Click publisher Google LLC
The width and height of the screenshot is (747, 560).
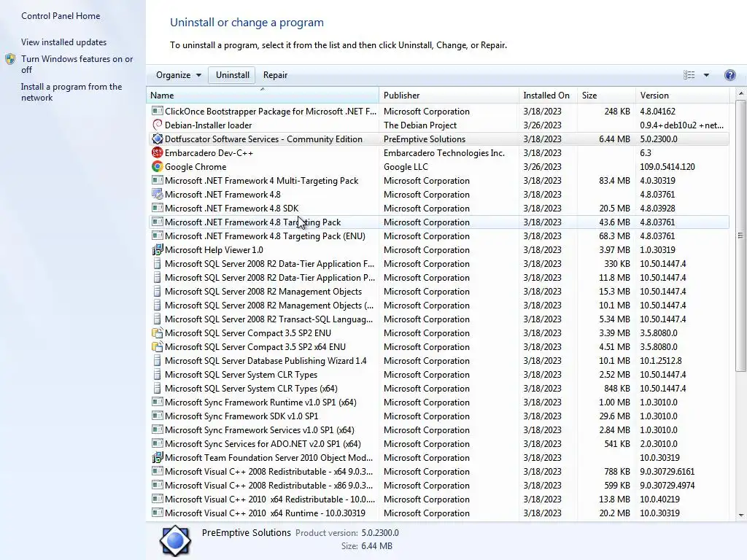406,166
